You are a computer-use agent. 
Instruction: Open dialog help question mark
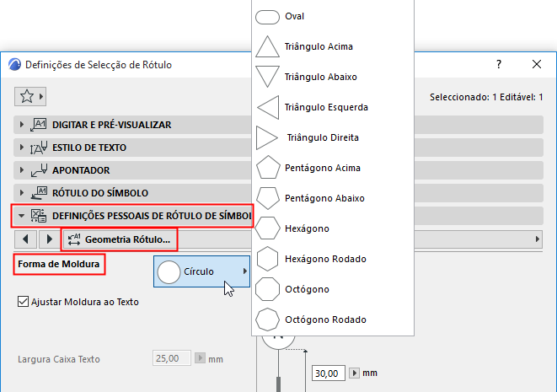point(499,64)
